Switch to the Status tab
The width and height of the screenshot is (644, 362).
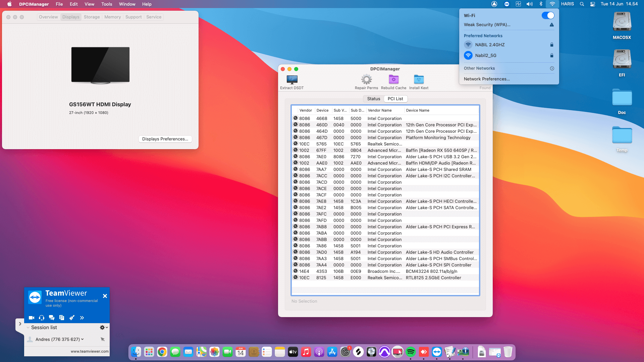pos(373,99)
